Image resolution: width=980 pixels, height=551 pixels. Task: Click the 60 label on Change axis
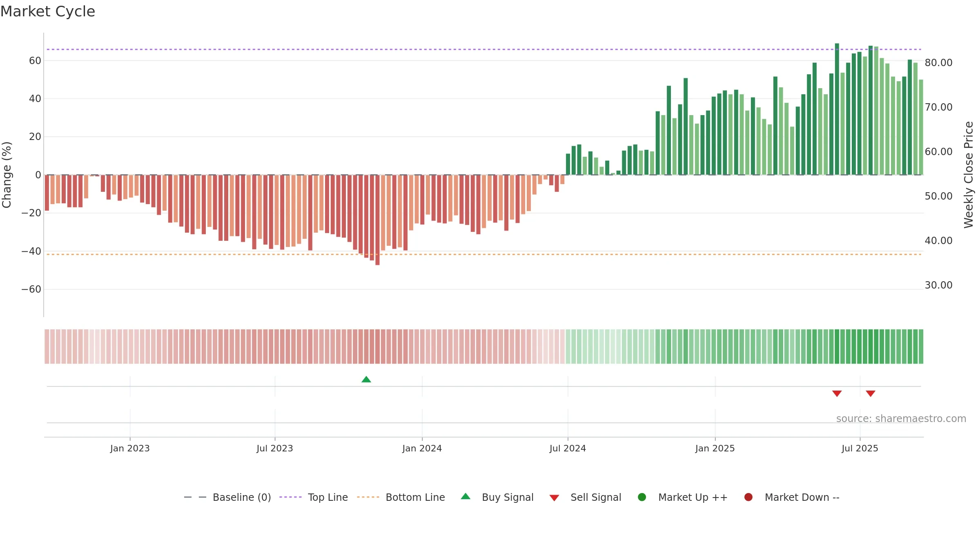[35, 61]
